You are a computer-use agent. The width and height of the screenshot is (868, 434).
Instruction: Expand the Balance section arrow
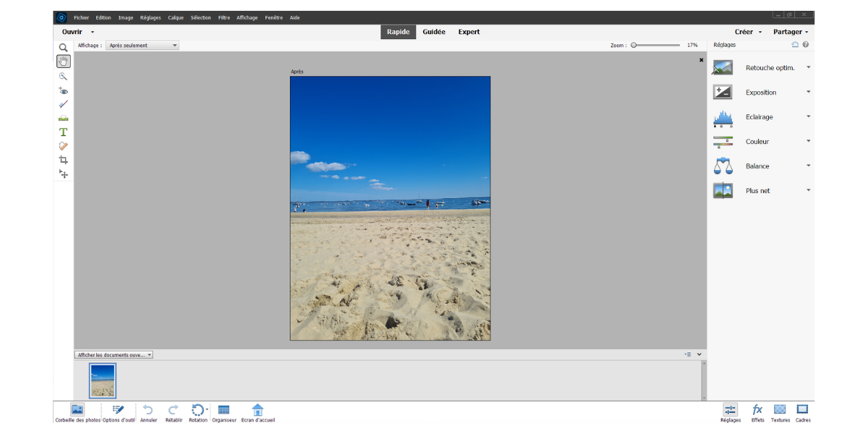(x=808, y=166)
